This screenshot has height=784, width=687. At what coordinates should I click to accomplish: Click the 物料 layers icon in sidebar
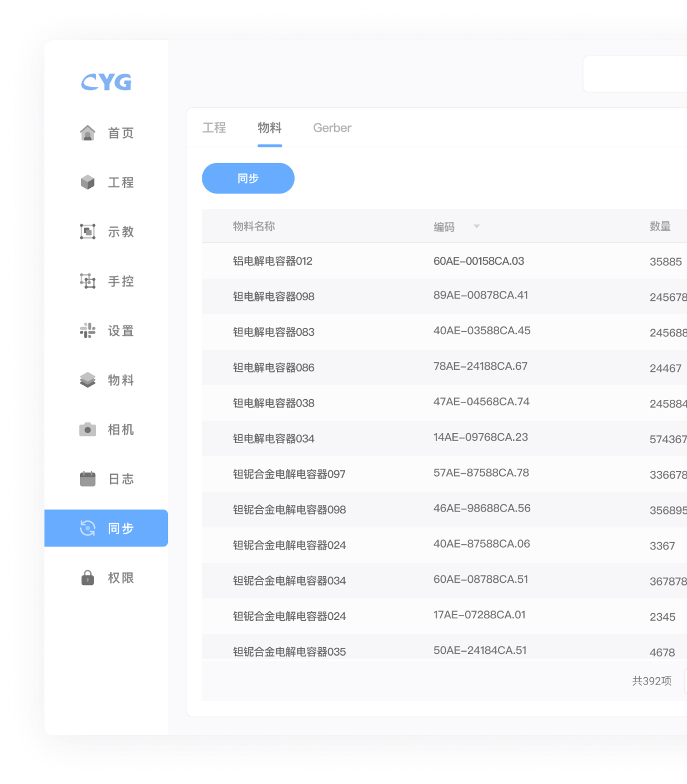click(x=88, y=380)
